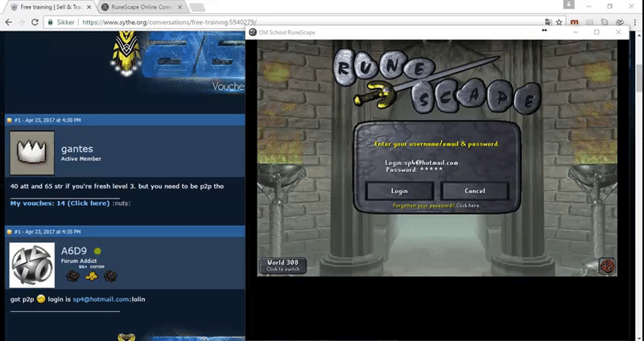Click the globe extension icon in Chrome toolbar
The image size is (644, 341).
(x=620, y=23)
